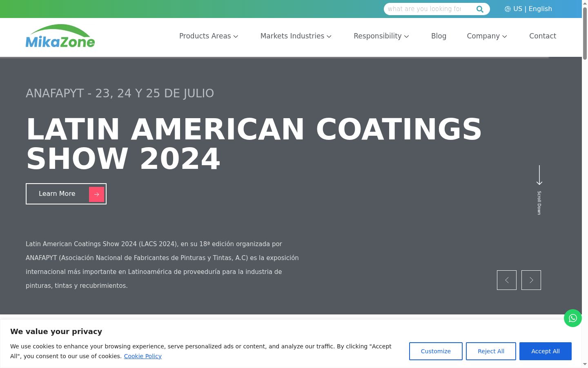Accept All cookies
Screen dimensions: 588x368
tap(546, 351)
